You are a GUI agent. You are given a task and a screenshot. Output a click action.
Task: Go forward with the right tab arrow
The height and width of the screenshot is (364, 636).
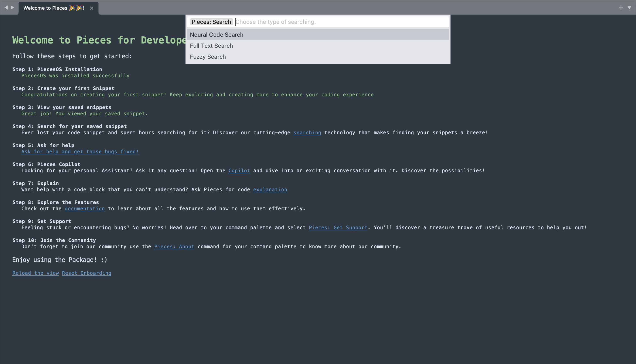point(12,8)
